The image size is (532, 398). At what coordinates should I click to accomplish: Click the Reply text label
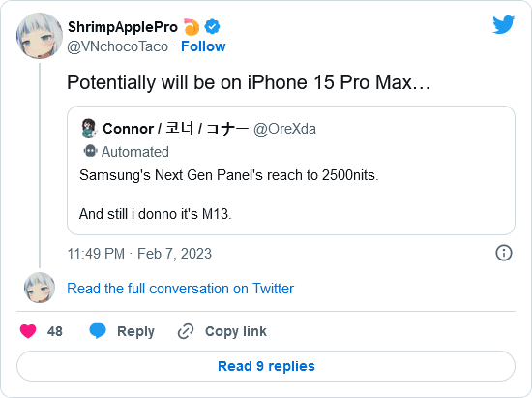tap(135, 331)
